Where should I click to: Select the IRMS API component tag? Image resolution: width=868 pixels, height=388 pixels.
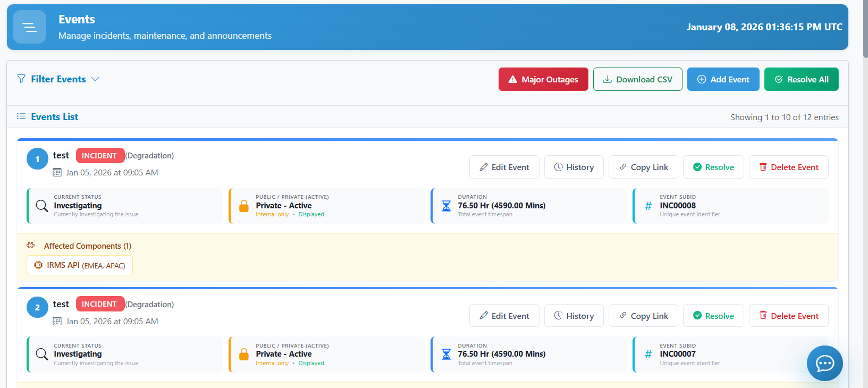coord(80,265)
